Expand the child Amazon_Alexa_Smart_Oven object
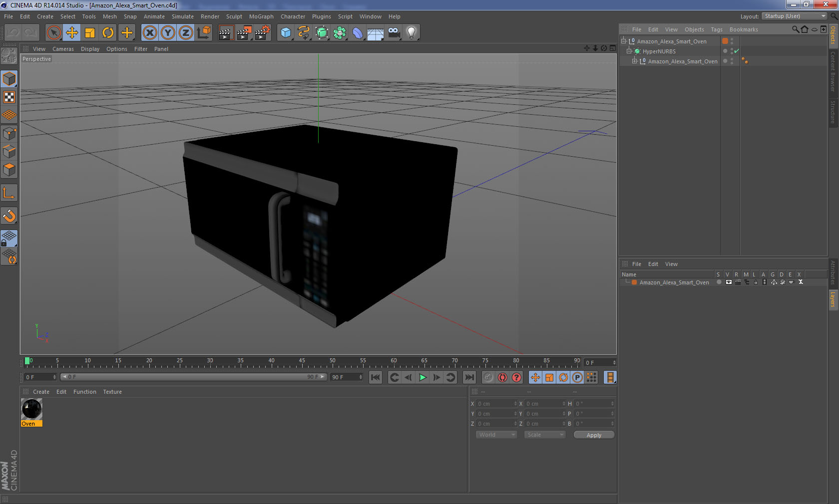 click(635, 61)
